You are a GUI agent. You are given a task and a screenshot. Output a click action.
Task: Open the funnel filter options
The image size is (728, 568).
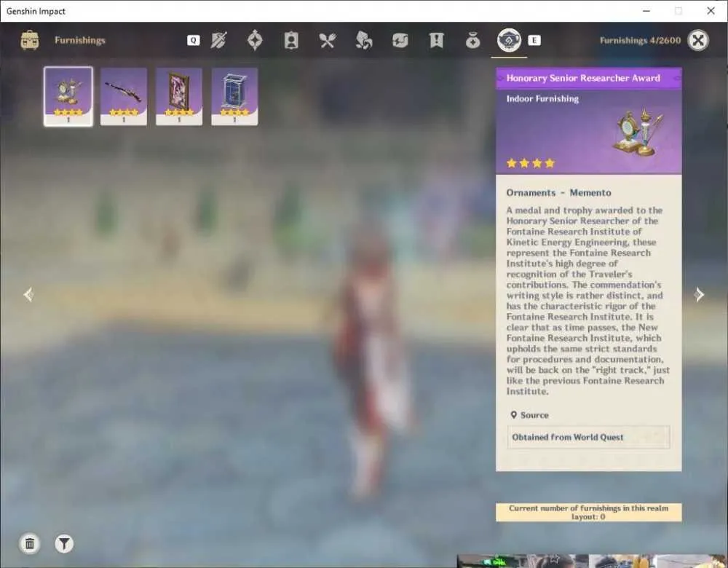pos(64,543)
